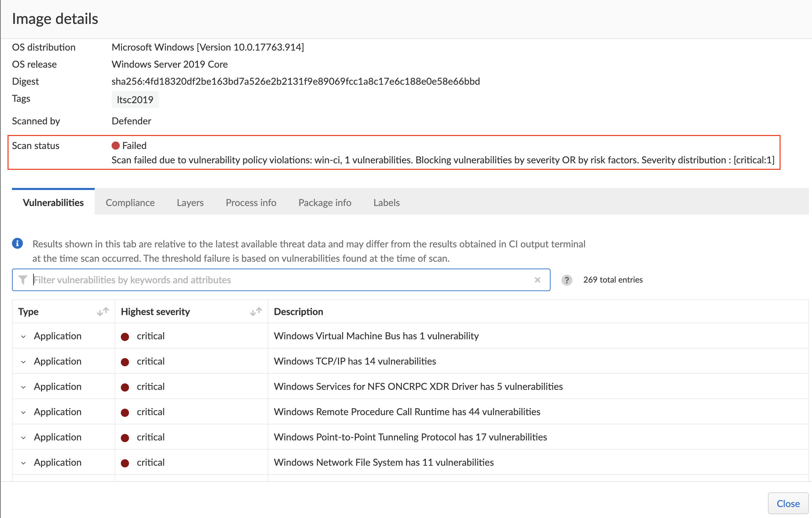Switch to the Process info tab
The image size is (812, 518).
pyautogui.click(x=251, y=202)
